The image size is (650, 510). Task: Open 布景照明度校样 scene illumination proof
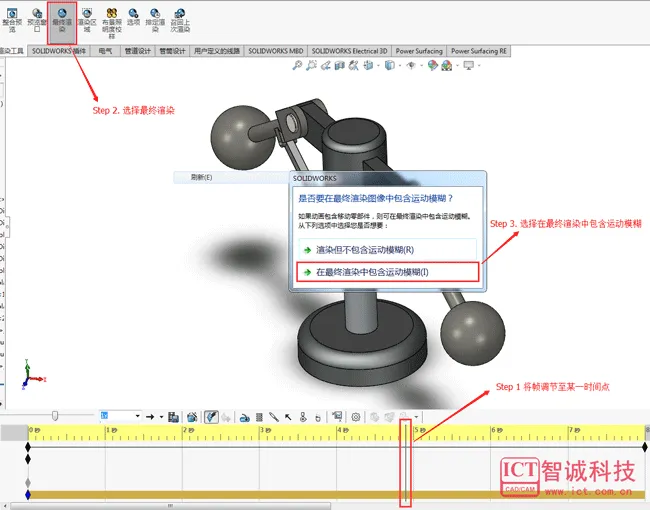point(112,24)
